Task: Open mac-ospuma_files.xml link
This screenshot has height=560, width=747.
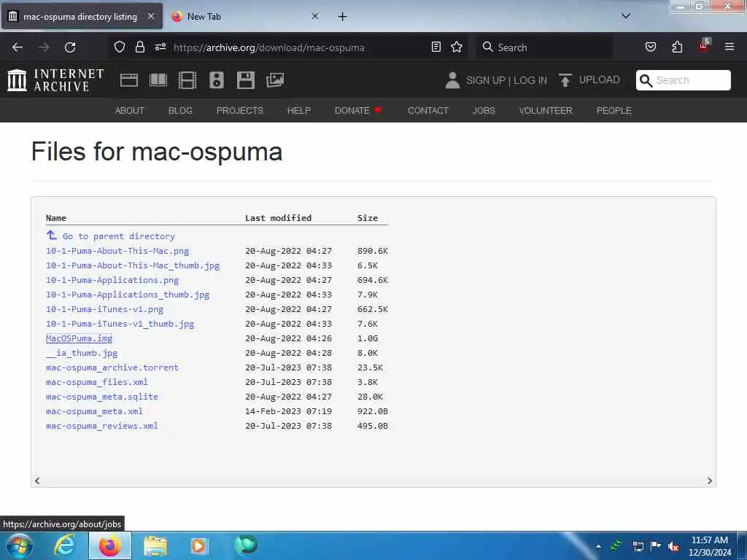Action: click(x=97, y=382)
